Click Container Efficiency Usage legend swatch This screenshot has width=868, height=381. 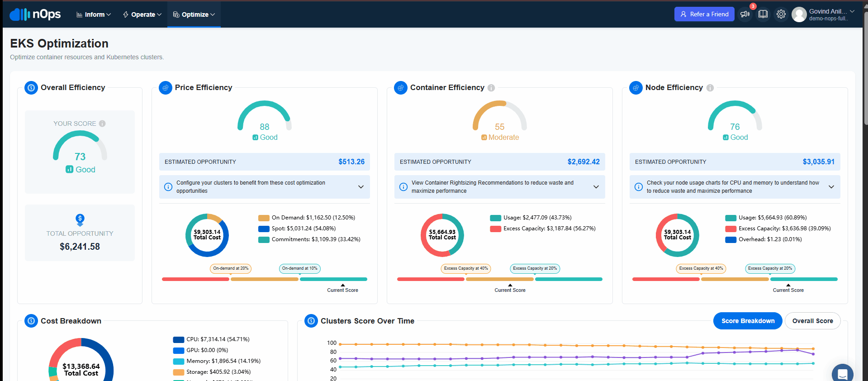tap(496, 218)
